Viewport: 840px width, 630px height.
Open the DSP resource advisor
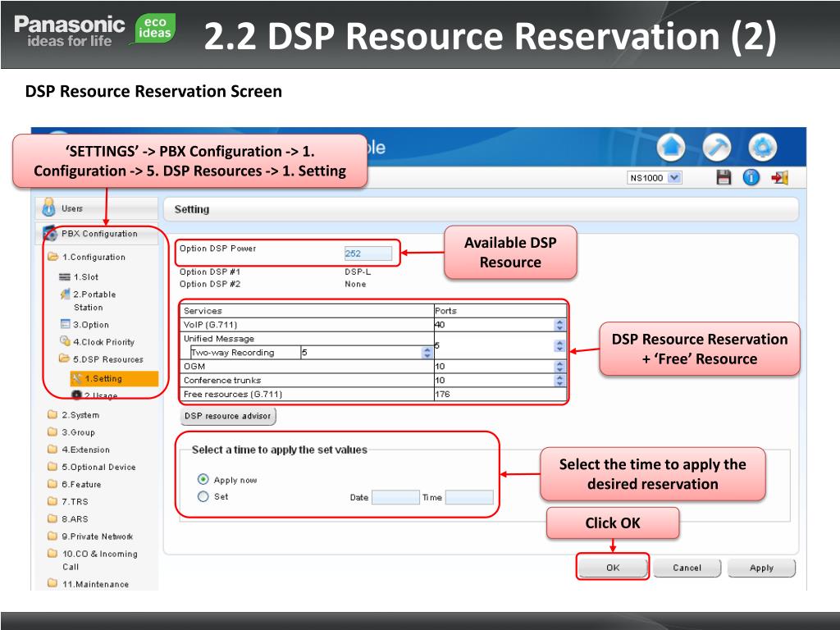click(228, 416)
